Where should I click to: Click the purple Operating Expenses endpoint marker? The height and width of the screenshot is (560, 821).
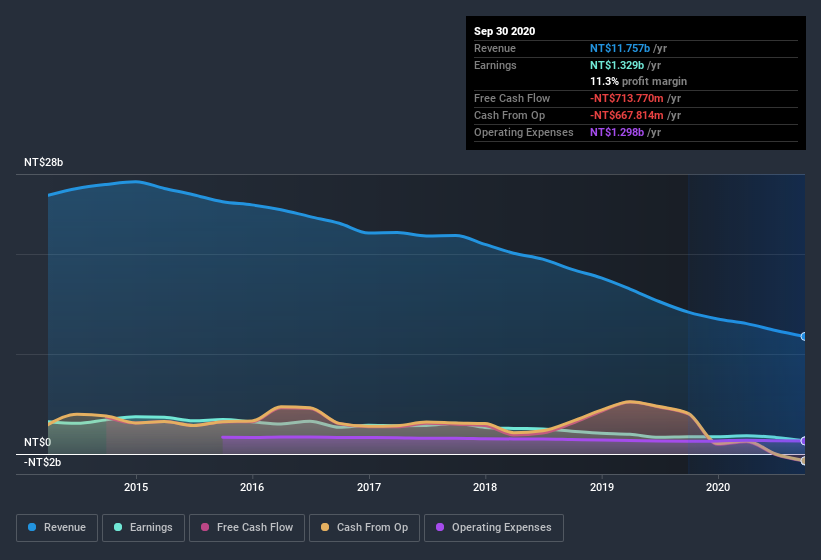(x=804, y=441)
